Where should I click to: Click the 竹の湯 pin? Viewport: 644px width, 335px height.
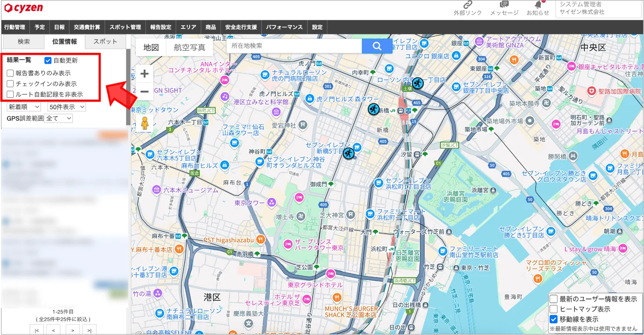[157, 293]
